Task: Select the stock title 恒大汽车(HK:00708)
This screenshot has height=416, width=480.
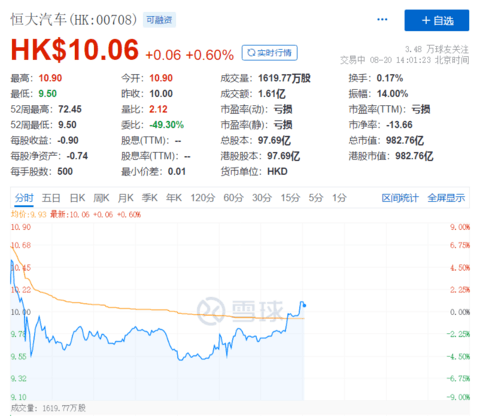Action: tap(74, 19)
